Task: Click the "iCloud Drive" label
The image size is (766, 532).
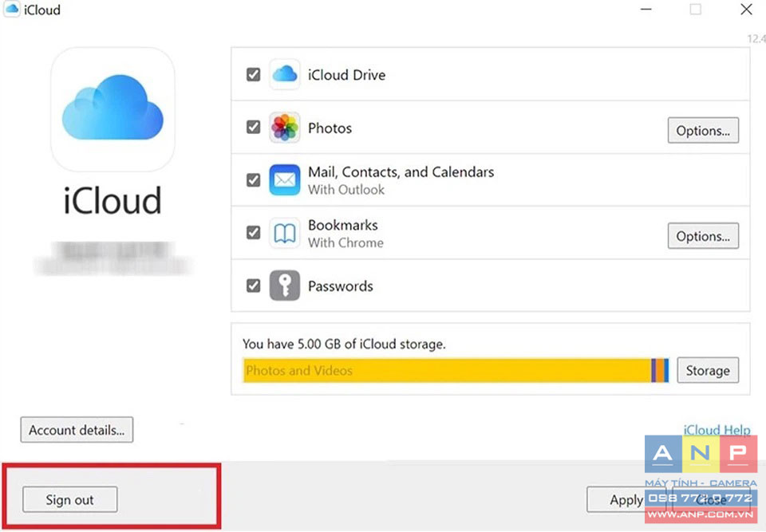Action: pos(346,75)
